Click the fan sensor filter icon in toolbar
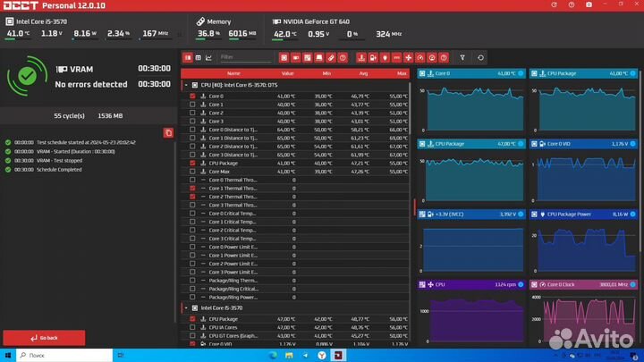Image resolution: width=644 pixels, height=362 pixels. point(408,57)
